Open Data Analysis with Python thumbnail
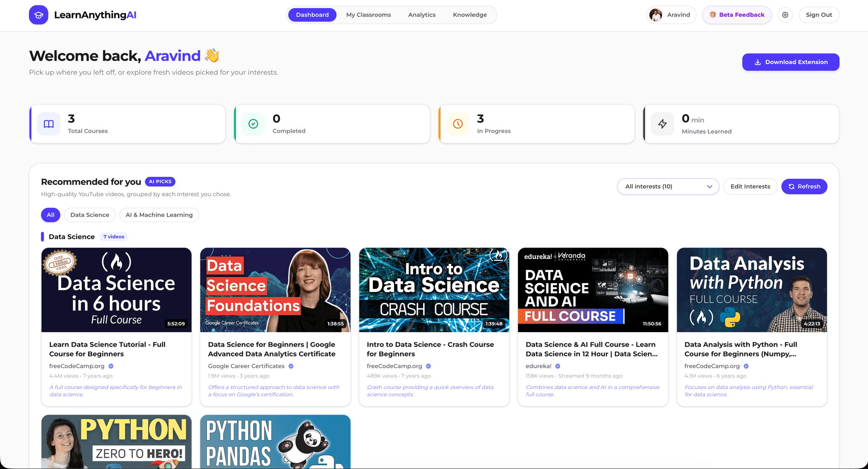Image resolution: width=868 pixels, height=469 pixels. pos(752,290)
